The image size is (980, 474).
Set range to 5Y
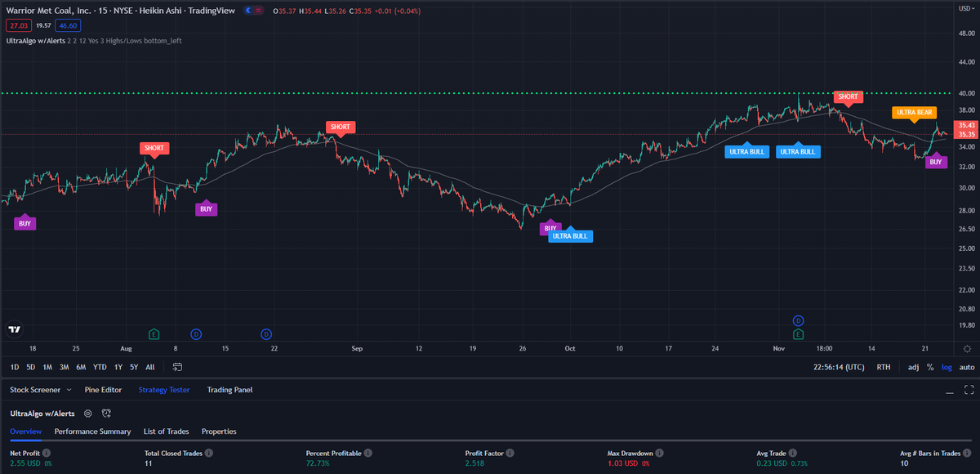[134, 368]
